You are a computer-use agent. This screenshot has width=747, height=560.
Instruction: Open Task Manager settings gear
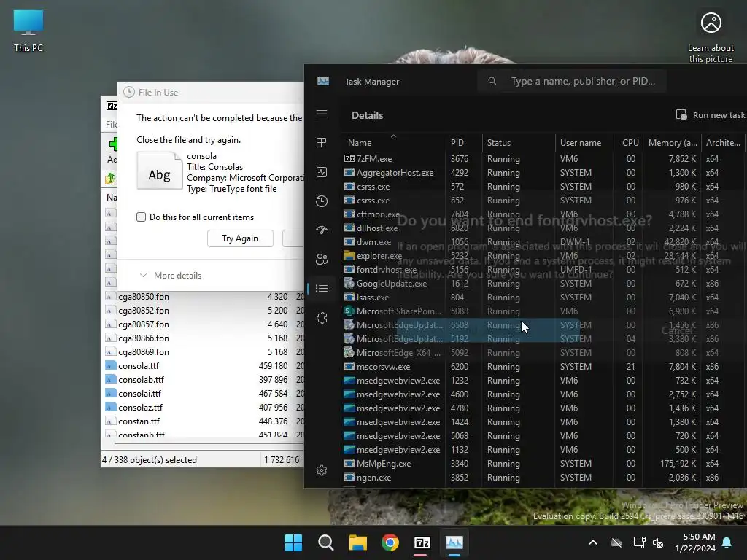(x=322, y=470)
